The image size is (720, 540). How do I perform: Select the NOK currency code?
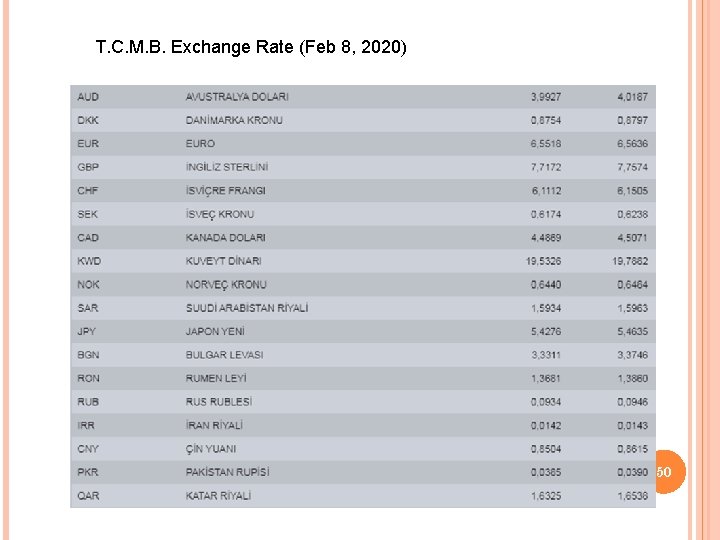pos(88,285)
